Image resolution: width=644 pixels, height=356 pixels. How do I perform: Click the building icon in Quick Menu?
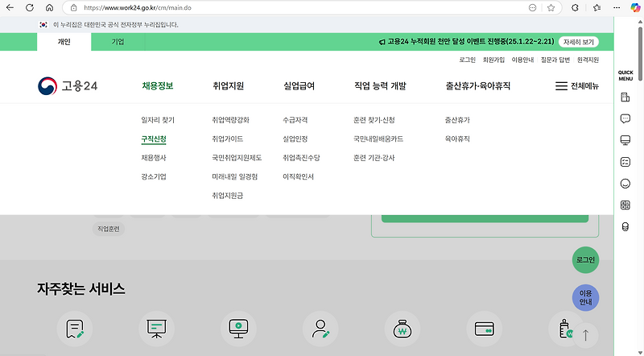click(625, 97)
